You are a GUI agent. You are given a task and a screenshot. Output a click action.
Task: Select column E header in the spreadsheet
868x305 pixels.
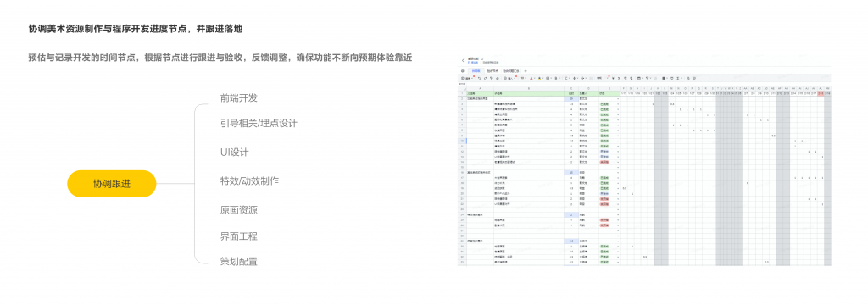(609, 89)
